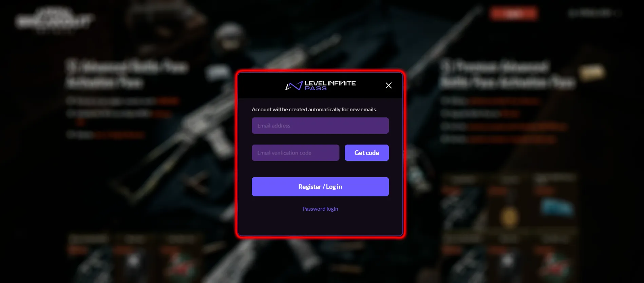Image resolution: width=644 pixels, height=283 pixels.
Task: Submit with the Register / Log in button
Action: 320,187
